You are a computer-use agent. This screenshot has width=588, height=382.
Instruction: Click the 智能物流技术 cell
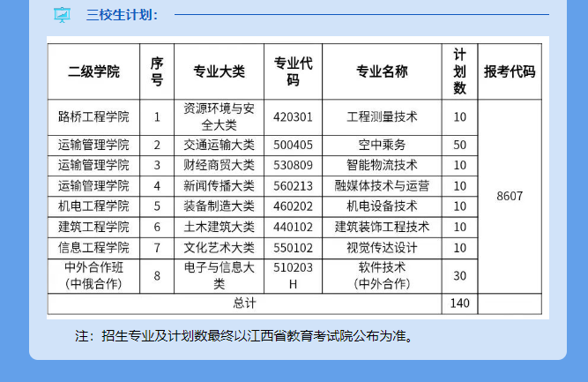coord(382,166)
